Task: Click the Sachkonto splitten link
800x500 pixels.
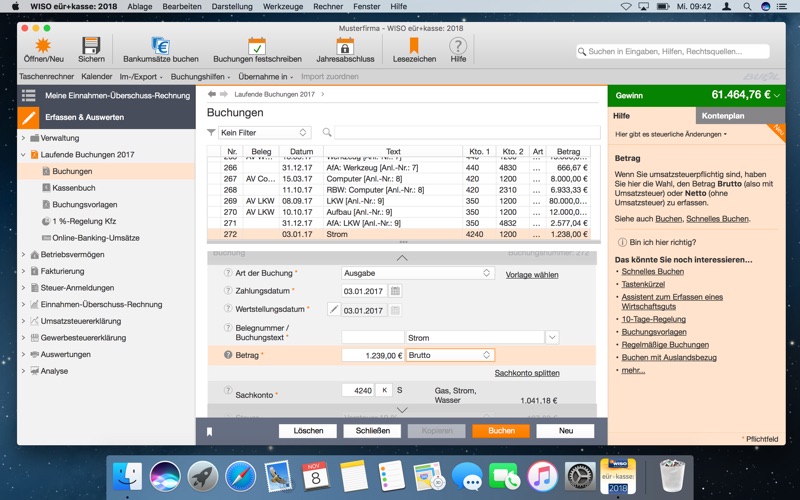Action: coord(527,373)
